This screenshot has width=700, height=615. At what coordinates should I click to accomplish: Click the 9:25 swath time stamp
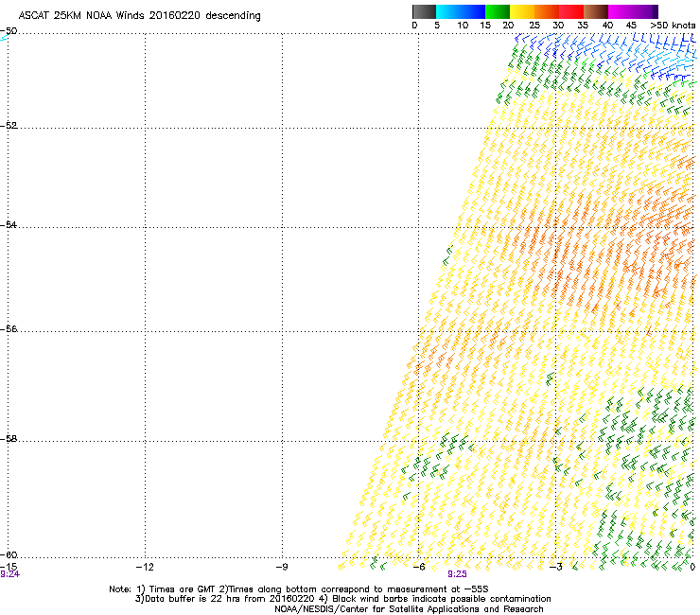[457, 574]
